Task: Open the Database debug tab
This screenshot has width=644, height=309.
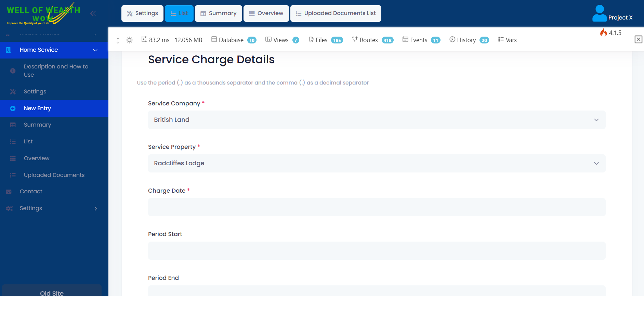Action: point(234,40)
